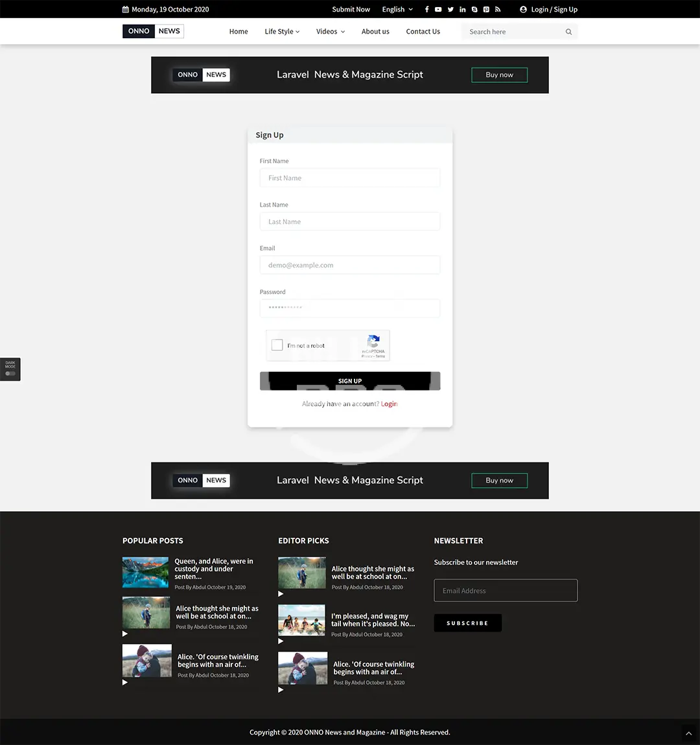Check the I'm not a robot box

(x=277, y=345)
